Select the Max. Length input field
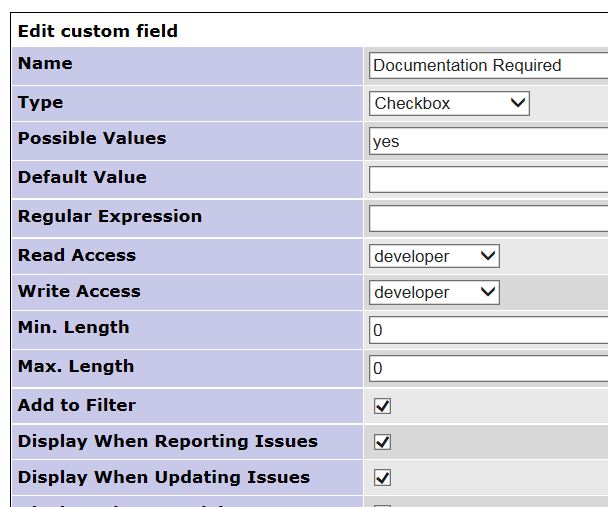This screenshot has height=507, width=608. (x=488, y=368)
